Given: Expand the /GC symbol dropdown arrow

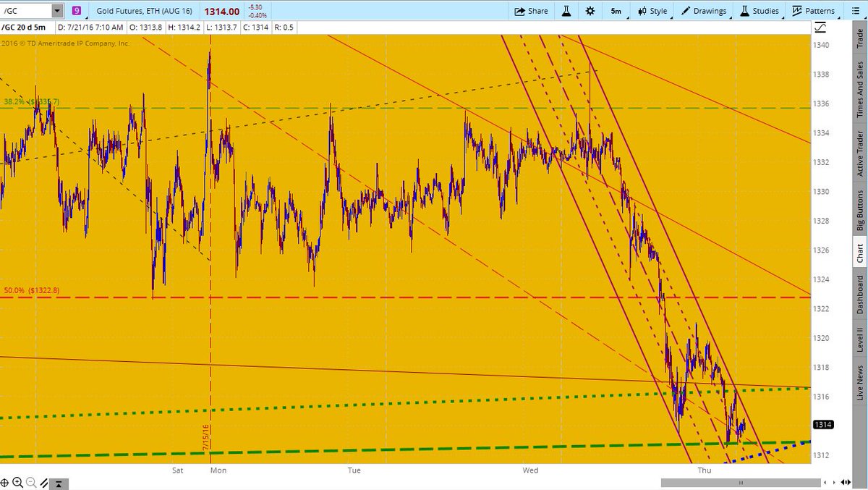Looking at the screenshot, I should coord(56,11).
